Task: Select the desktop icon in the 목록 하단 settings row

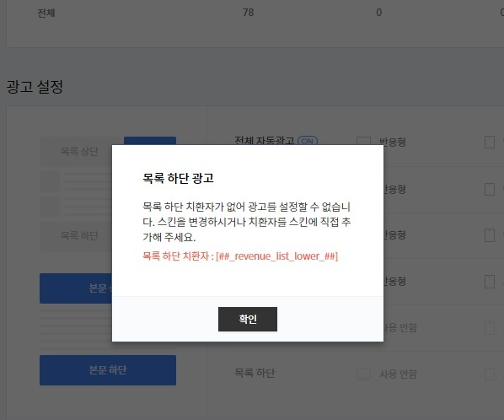Action: point(363,374)
